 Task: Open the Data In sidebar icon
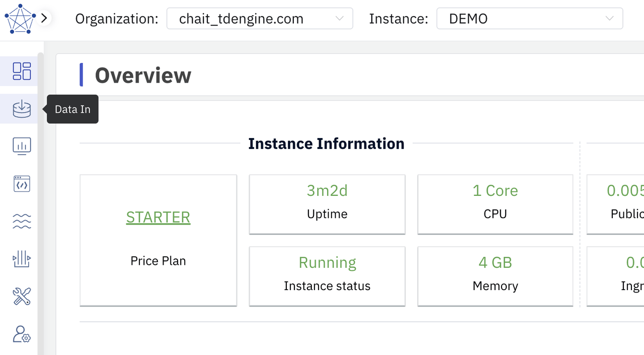pos(22,109)
